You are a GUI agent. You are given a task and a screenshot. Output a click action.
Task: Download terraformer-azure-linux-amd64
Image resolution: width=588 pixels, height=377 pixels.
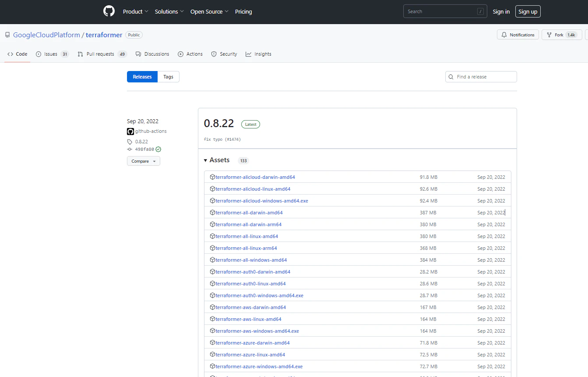coord(250,355)
